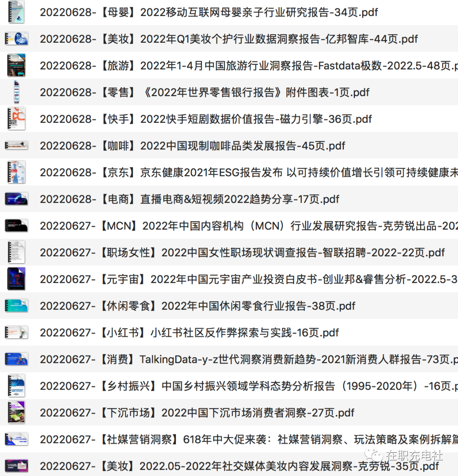This screenshot has width=458, height=476.
Task: Click the 零售 bank report file icon
Action: click(16, 92)
